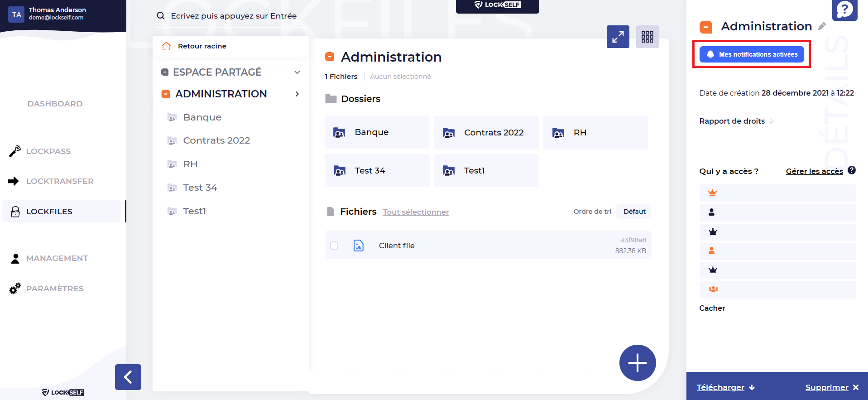This screenshot has width=868, height=400.
Task: Open the LockPass menu item
Action: point(48,151)
